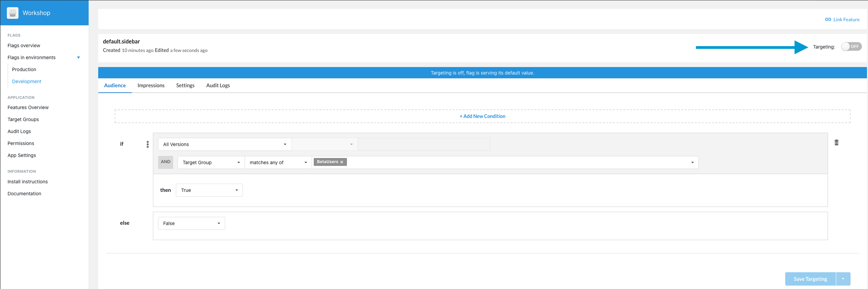Screen dimensions: 868x289
Task: Open the matches any of operator dropdown
Action: click(278, 162)
